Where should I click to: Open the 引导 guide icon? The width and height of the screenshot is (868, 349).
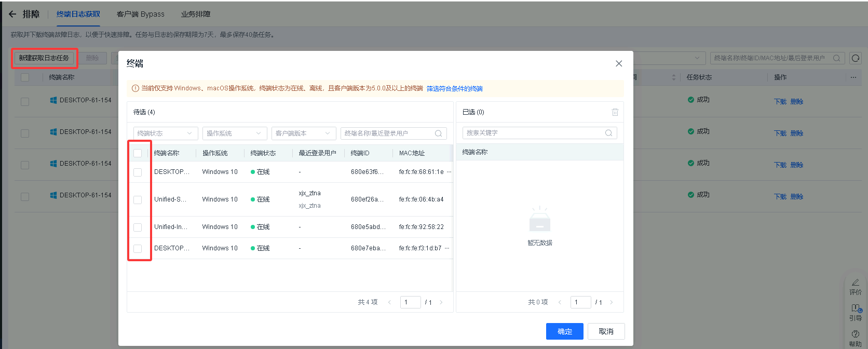click(855, 312)
